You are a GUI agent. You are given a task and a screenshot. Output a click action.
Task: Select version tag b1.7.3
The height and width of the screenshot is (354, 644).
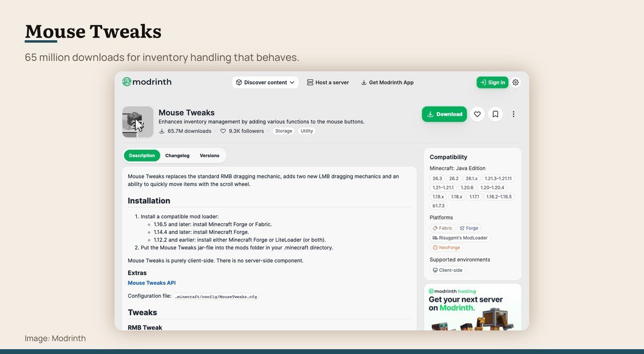(x=438, y=206)
